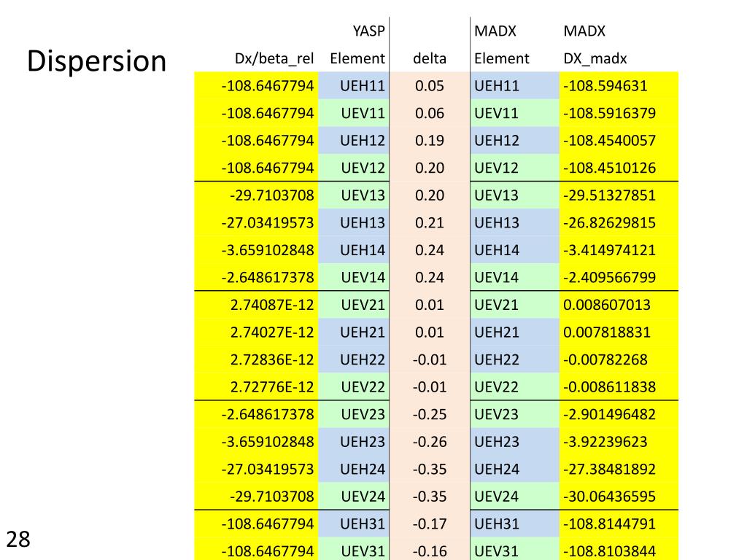This screenshot has height=560, width=747.
Task: Click the delta value -0.16
Action: 430,551
